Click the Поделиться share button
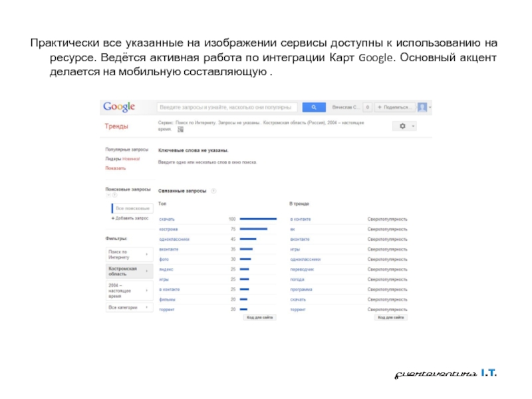This screenshot has width=532, height=399. [395, 107]
